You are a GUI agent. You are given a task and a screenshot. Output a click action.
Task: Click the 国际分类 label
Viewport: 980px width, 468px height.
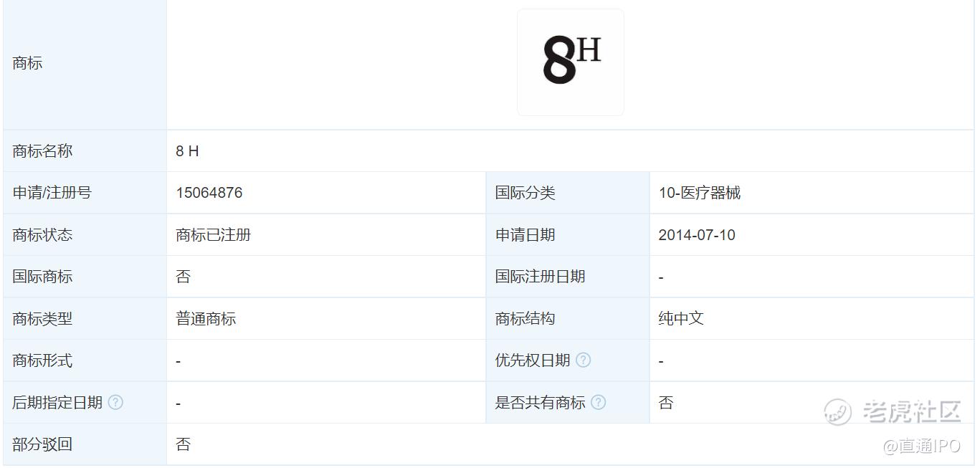[525, 193]
